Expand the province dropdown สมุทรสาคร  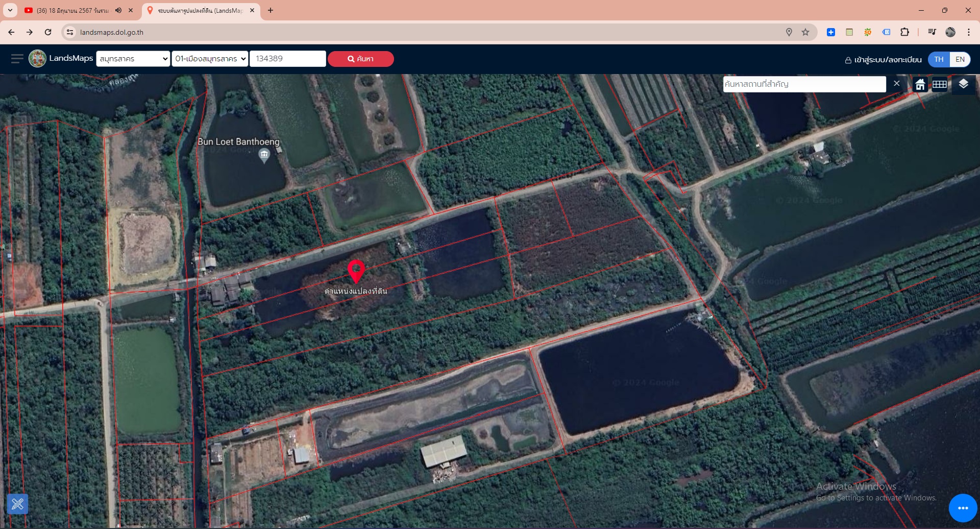(x=133, y=59)
